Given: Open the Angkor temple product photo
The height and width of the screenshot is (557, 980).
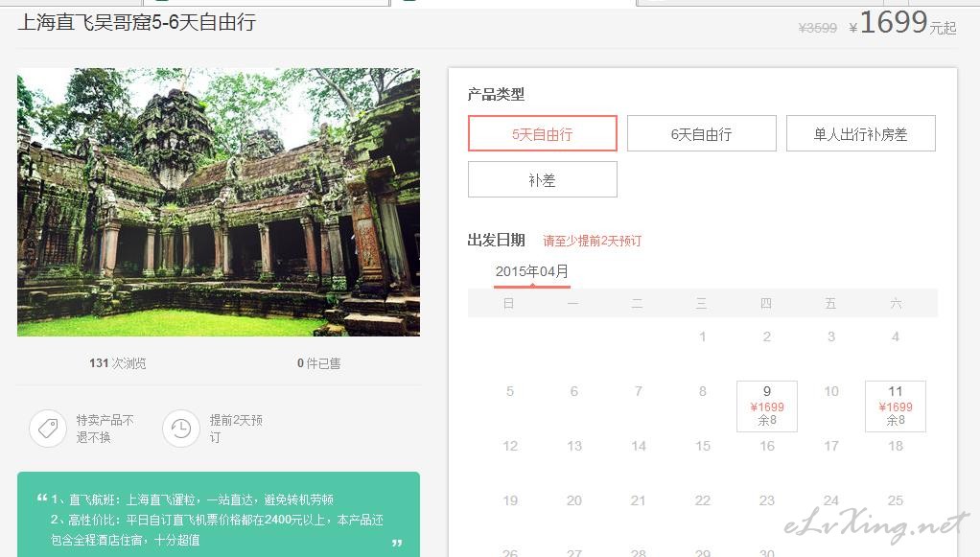Looking at the screenshot, I should click(219, 202).
